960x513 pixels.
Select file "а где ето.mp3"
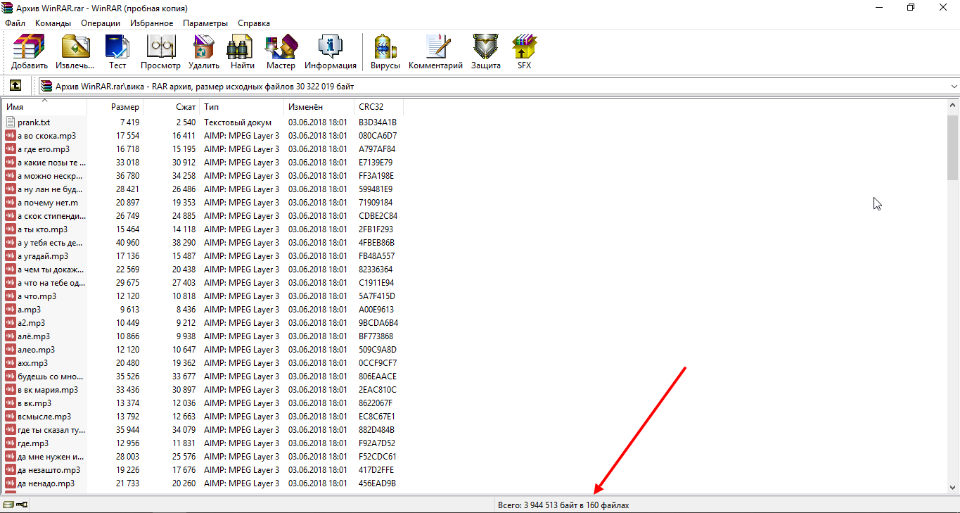(43, 149)
